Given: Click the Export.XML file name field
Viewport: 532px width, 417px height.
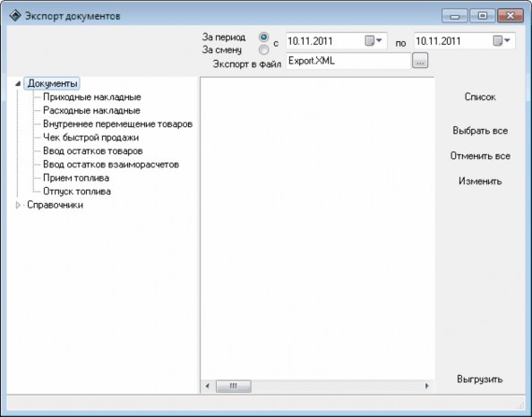Looking at the screenshot, I should (348, 61).
